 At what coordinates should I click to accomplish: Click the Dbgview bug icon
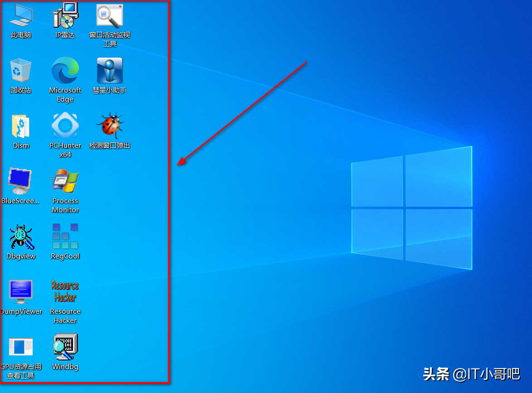pyautogui.click(x=21, y=237)
